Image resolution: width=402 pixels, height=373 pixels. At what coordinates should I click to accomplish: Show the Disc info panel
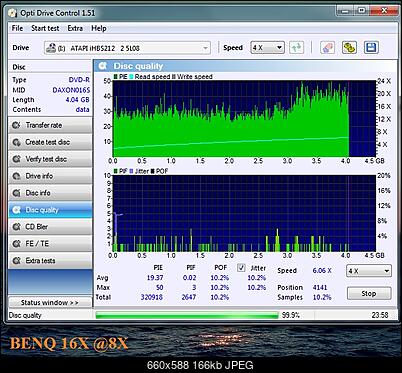pos(50,193)
